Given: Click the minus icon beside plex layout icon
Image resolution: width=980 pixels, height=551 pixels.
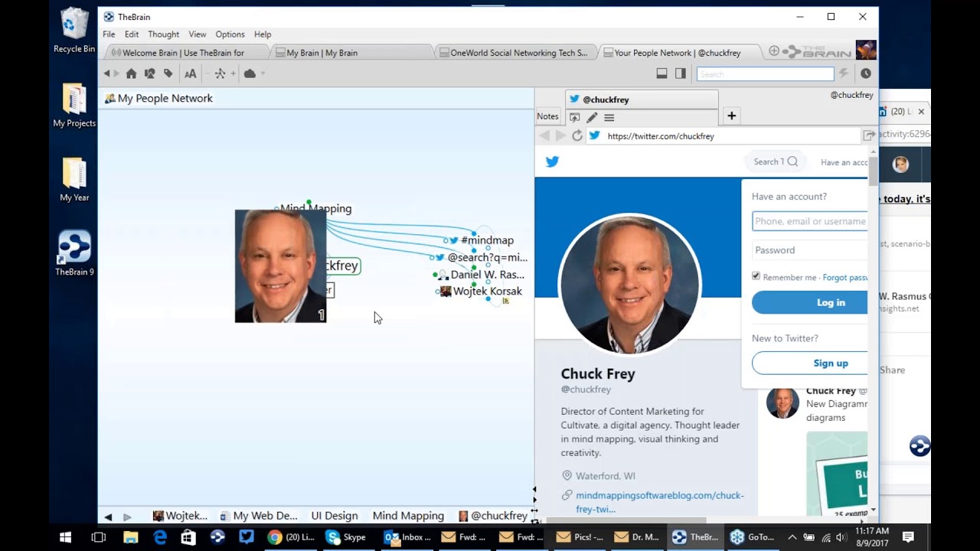Looking at the screenshot, I should (x=207, y=73).
